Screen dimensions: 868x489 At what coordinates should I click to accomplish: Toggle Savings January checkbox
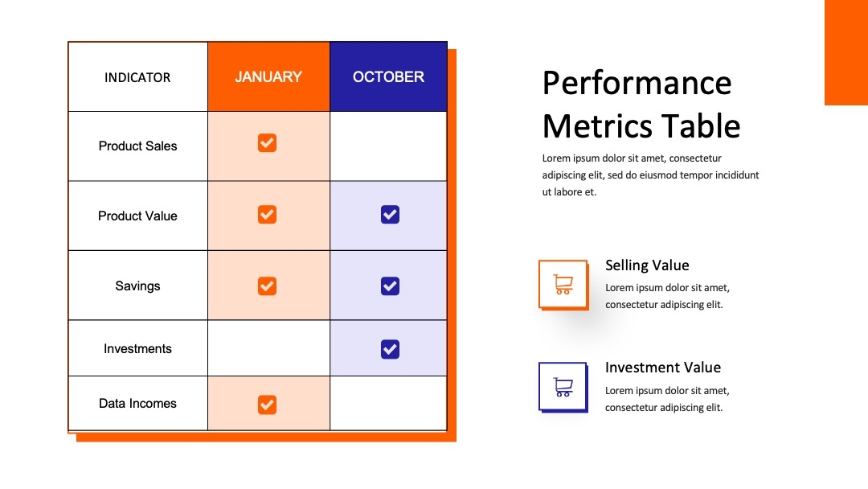click(x=267, y=286)
